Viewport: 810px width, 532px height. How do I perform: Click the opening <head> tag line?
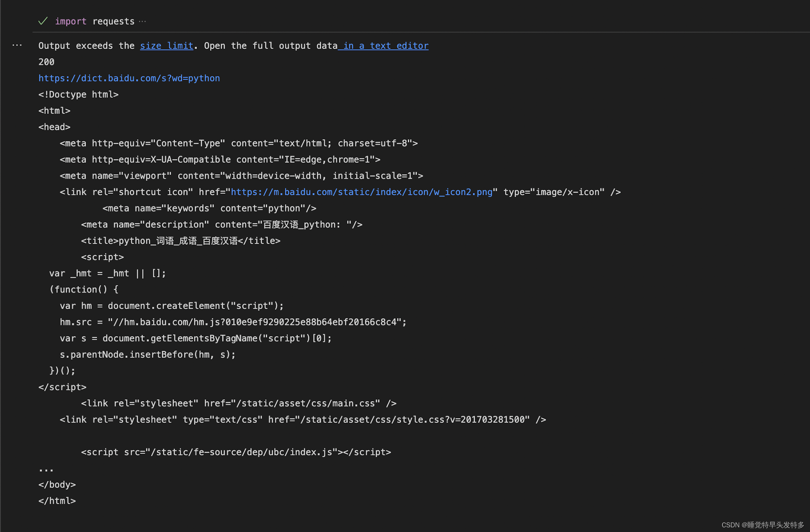click(54, 127)
